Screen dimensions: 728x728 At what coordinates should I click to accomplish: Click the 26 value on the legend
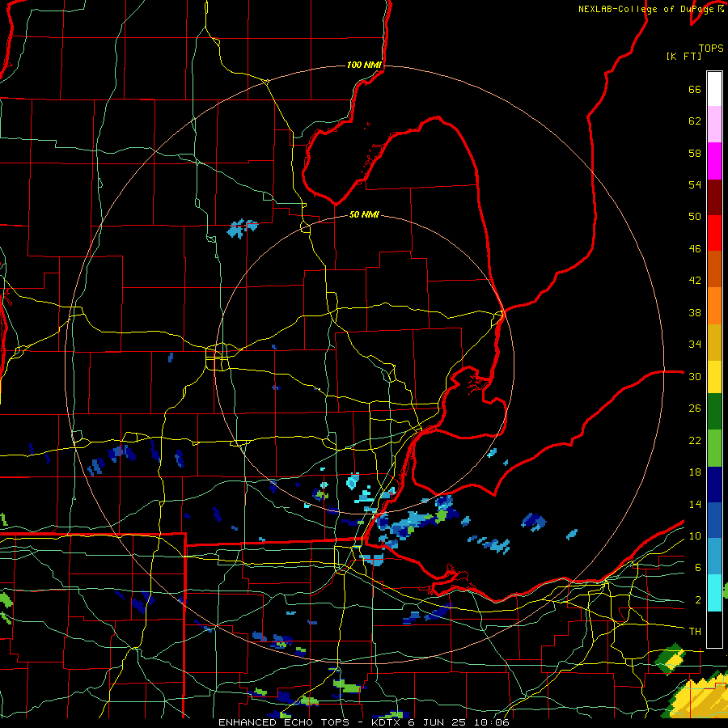(695, 408)
